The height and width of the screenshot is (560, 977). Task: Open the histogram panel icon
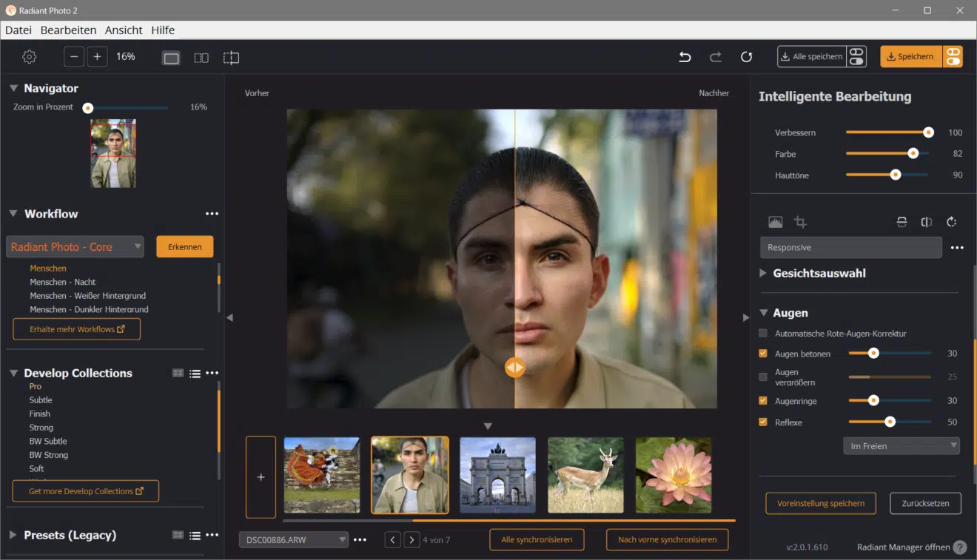776,221
